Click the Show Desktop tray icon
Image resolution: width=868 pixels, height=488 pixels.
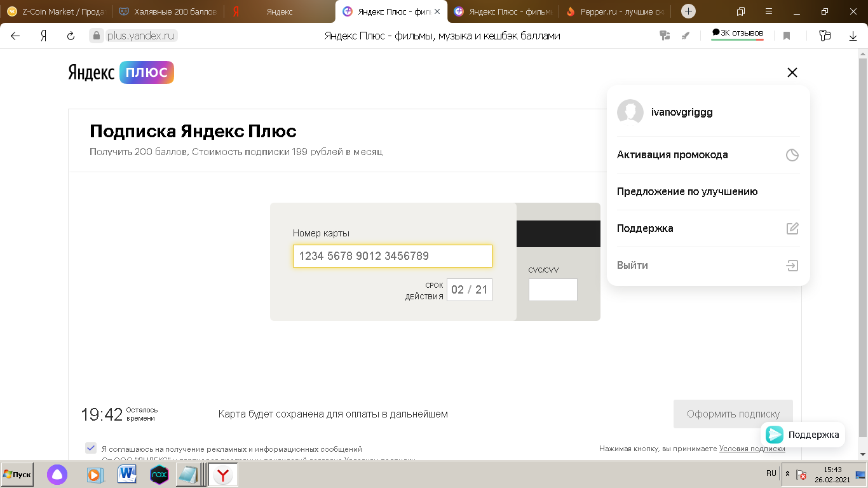[861, 475]
